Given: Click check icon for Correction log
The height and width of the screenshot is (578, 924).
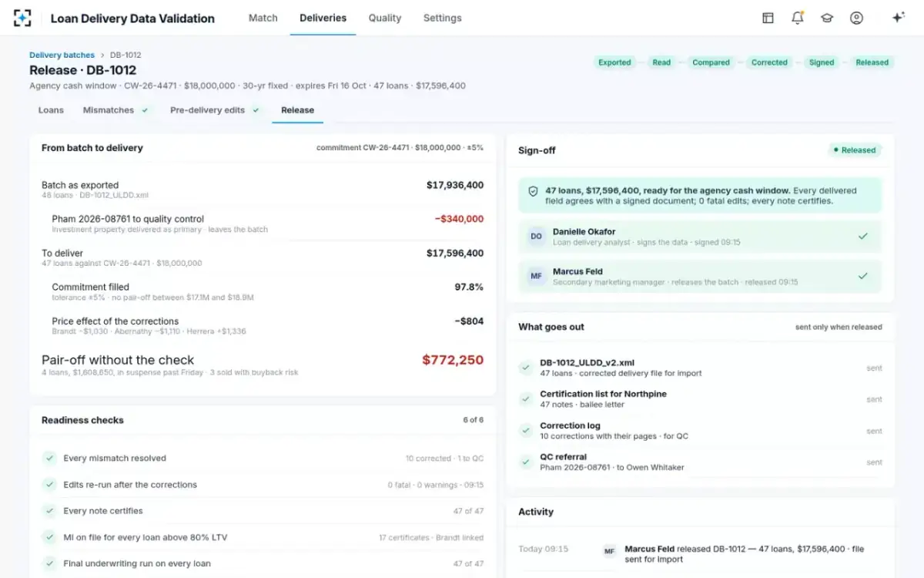Looking at the screenshot, I should tap(526, 431).
